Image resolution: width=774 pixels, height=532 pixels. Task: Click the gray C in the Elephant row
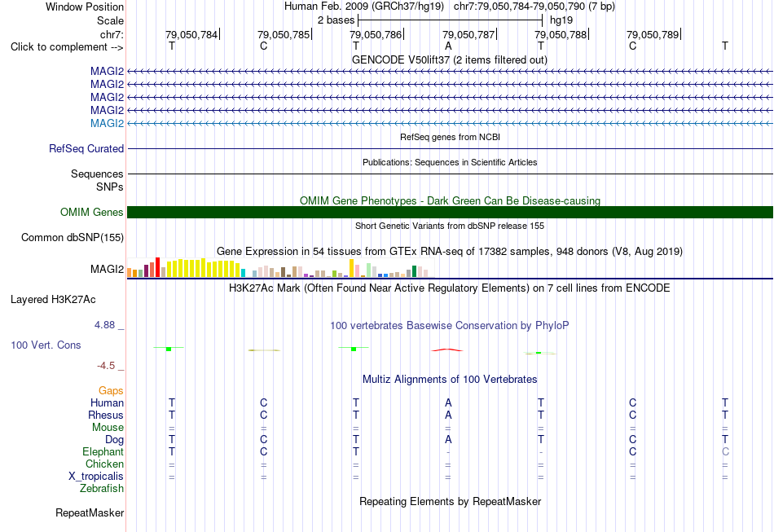[x=725, y=451]
